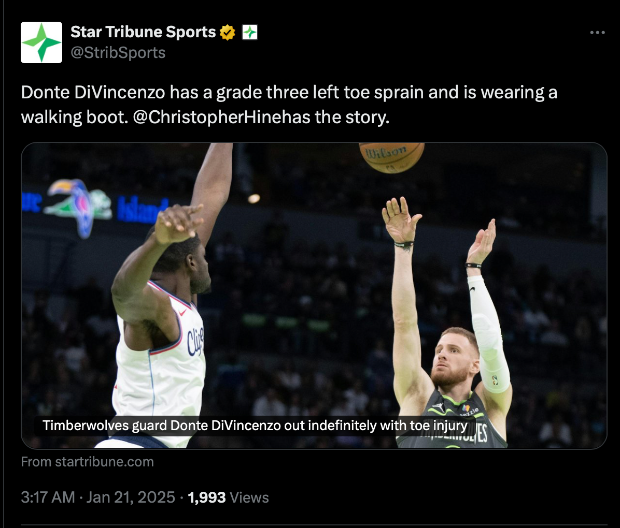Click the 3:17 AM · Jan 21, 2025 timestamp
The height and width of the screenshot is (528, 620).
(x=98, y=497)
